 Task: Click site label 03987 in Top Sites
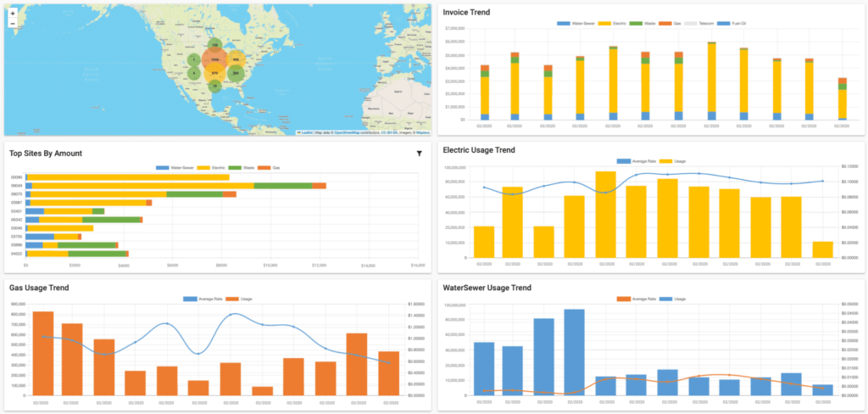(x=15, y=203)
